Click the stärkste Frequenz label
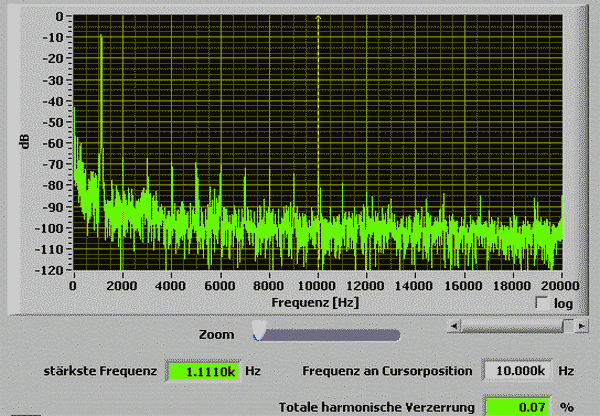This screenshot has height=416, width=600. tap(100, 371)
